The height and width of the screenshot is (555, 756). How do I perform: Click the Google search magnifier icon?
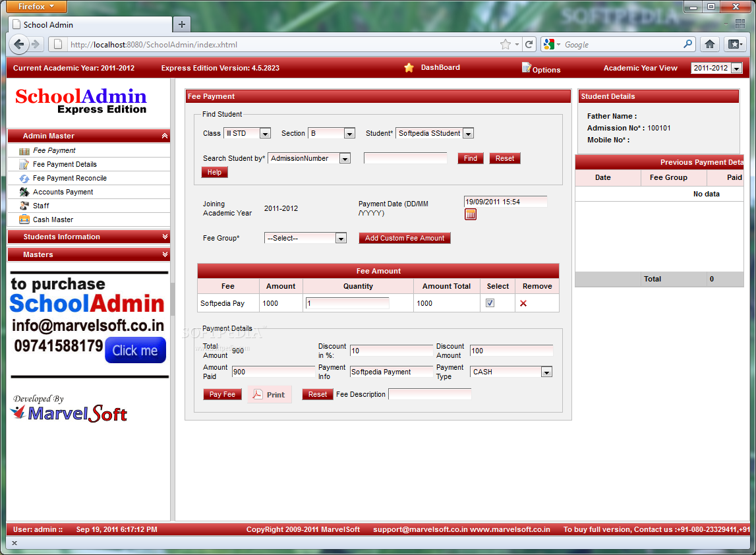687,44
